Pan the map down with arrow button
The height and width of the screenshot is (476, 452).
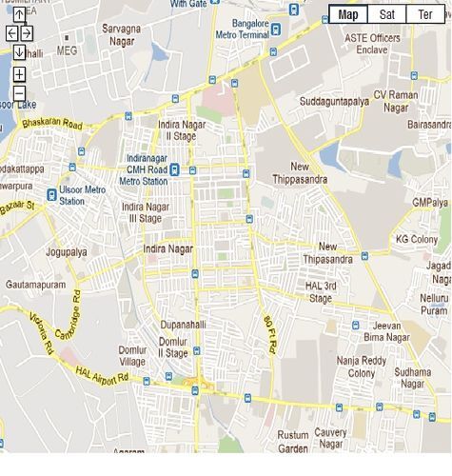tap(19, 52)
